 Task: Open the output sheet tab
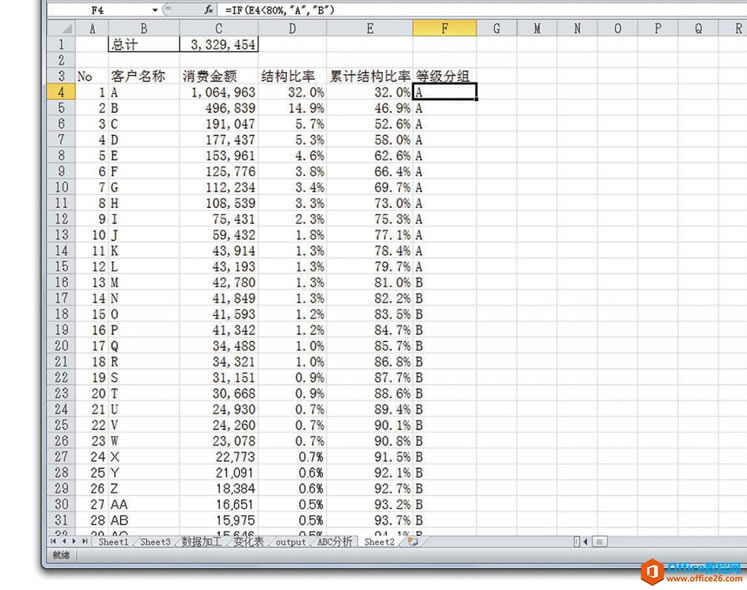coord(290,542)
